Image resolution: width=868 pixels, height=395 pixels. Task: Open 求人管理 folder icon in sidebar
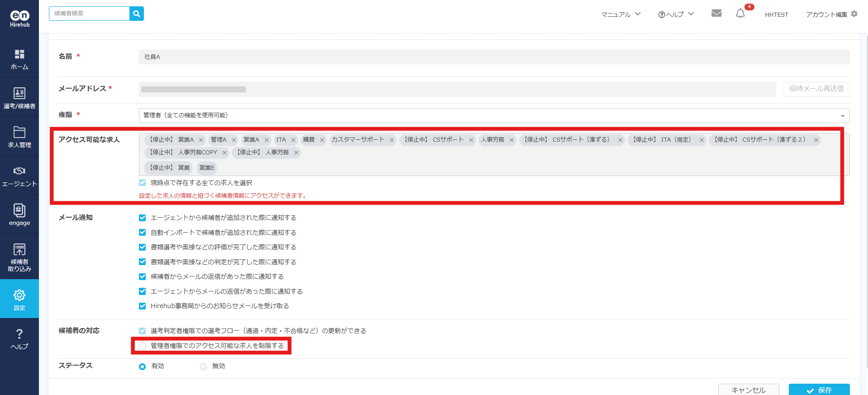tap(19, 137)
